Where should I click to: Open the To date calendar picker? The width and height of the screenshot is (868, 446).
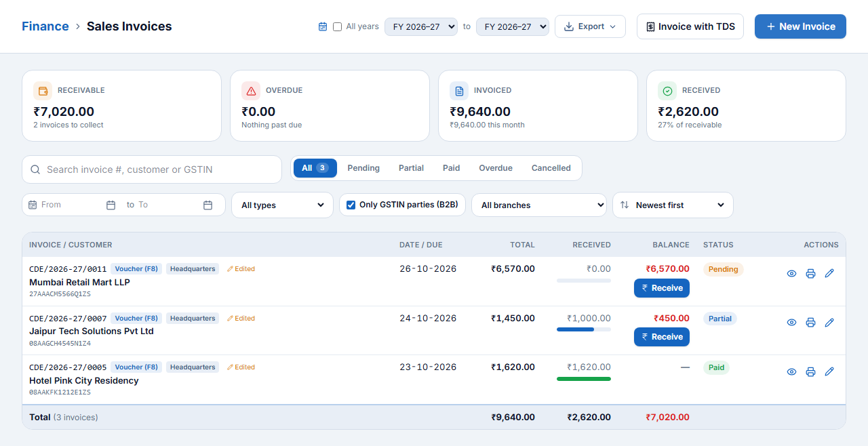pyautogui.click(x=208, y=205)
